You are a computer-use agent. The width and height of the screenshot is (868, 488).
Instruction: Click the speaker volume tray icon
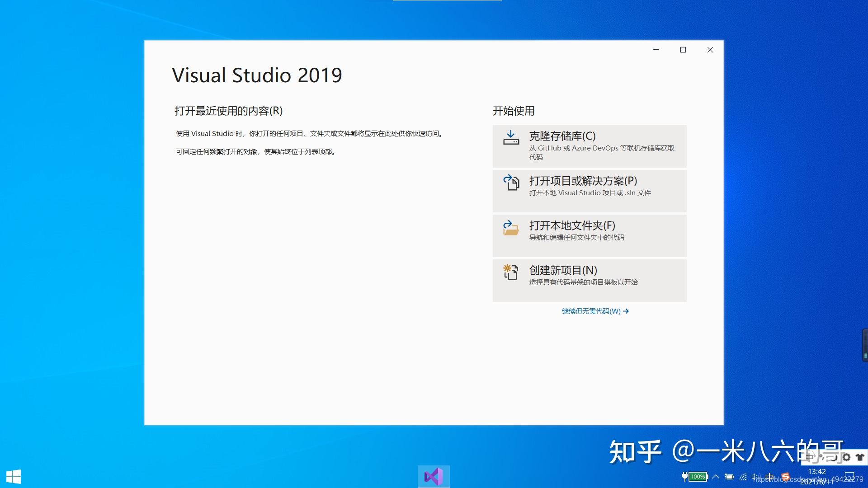[x=755, y=477]
